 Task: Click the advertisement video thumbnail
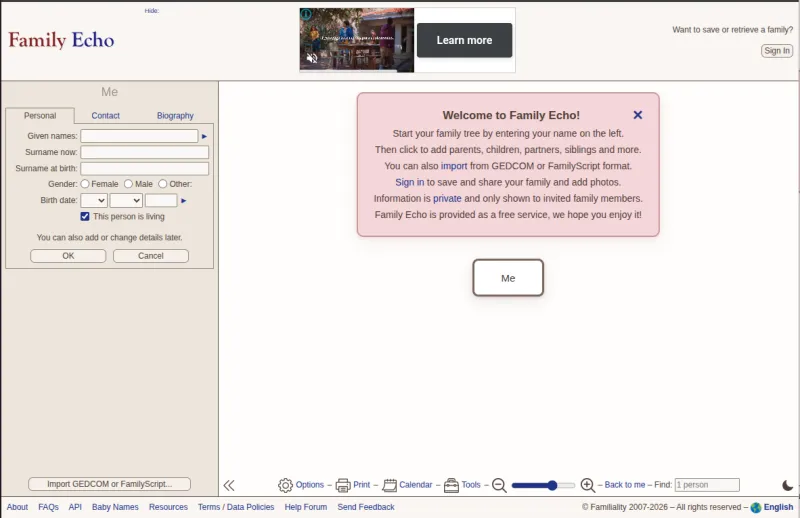[x=357, y=40]
